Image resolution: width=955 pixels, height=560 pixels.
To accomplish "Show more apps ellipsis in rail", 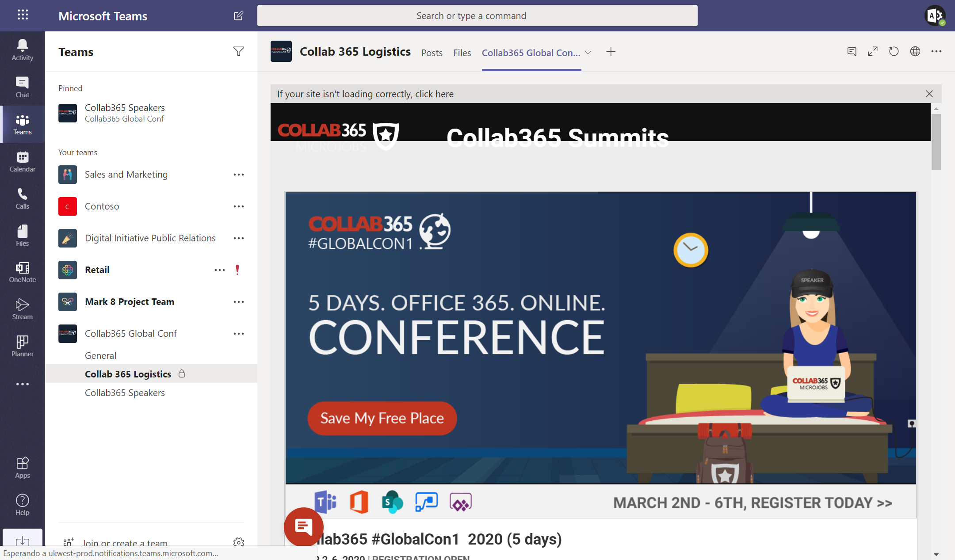I will pyautogui.click(x=23, y=384).
